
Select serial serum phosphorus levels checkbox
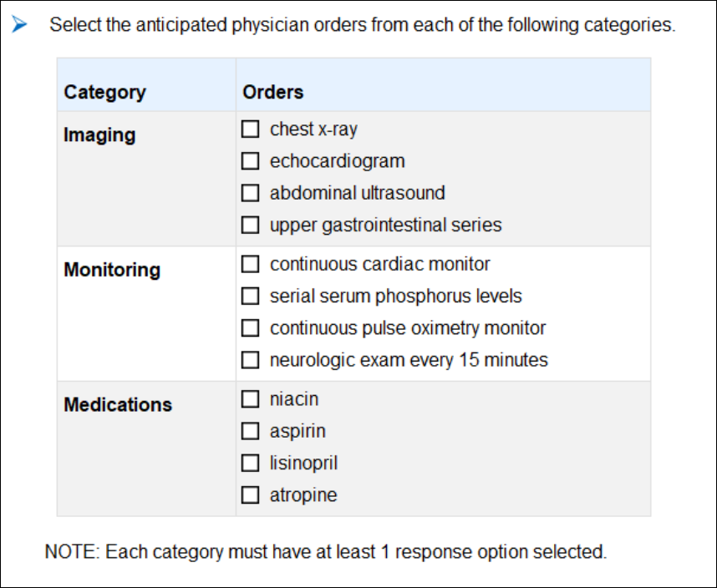pos(250,296)
